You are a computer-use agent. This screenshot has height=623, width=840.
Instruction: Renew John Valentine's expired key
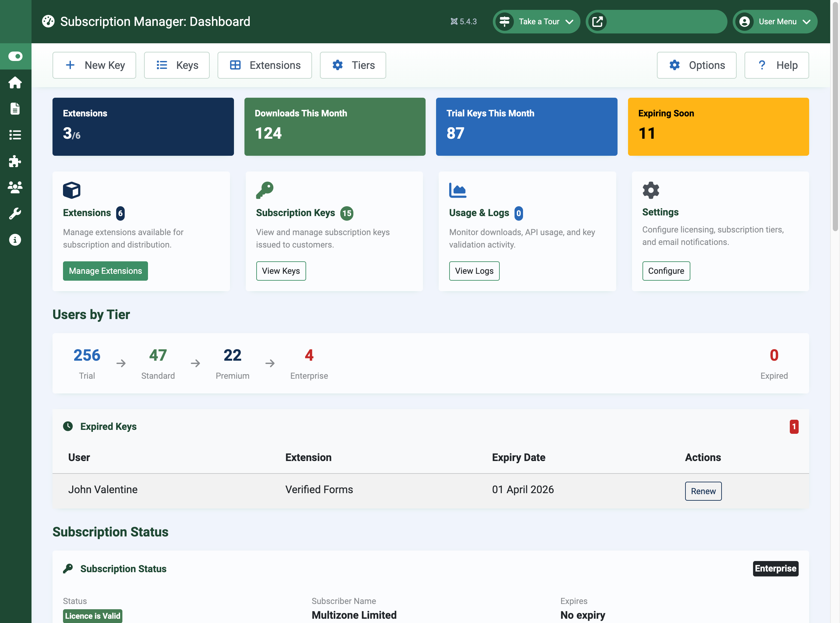point(703,491)
